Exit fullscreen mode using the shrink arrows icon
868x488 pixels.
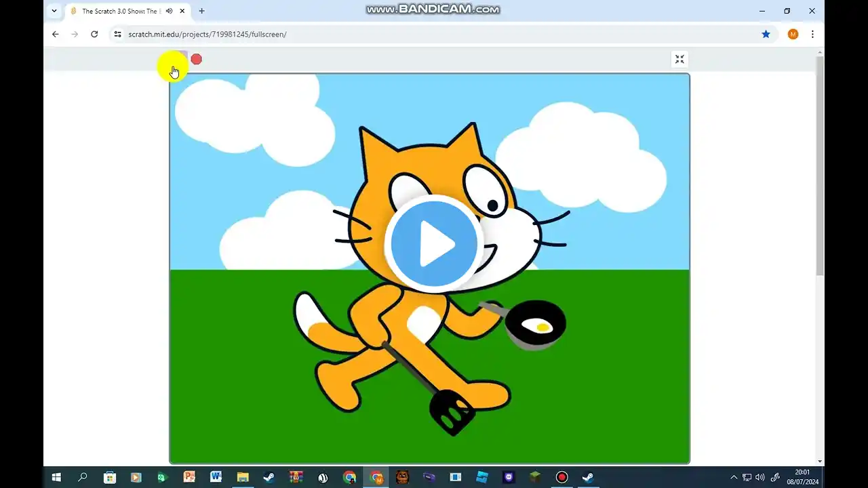(x=679, y=59)
